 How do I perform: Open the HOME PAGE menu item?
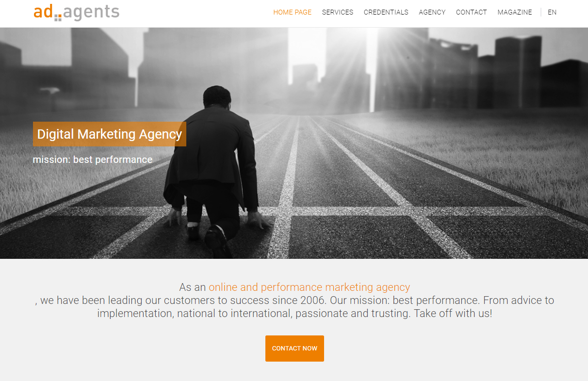pos(293,12)
